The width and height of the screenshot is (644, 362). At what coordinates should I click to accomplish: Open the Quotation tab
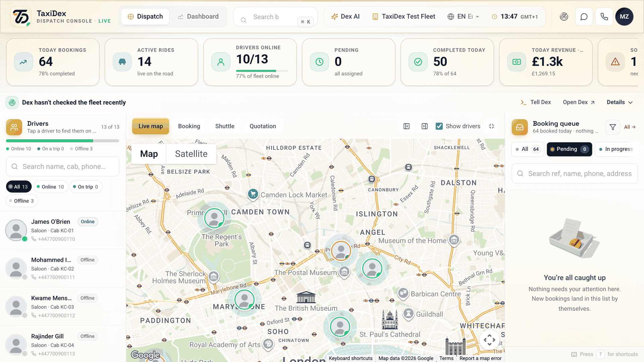coord(263,126)
